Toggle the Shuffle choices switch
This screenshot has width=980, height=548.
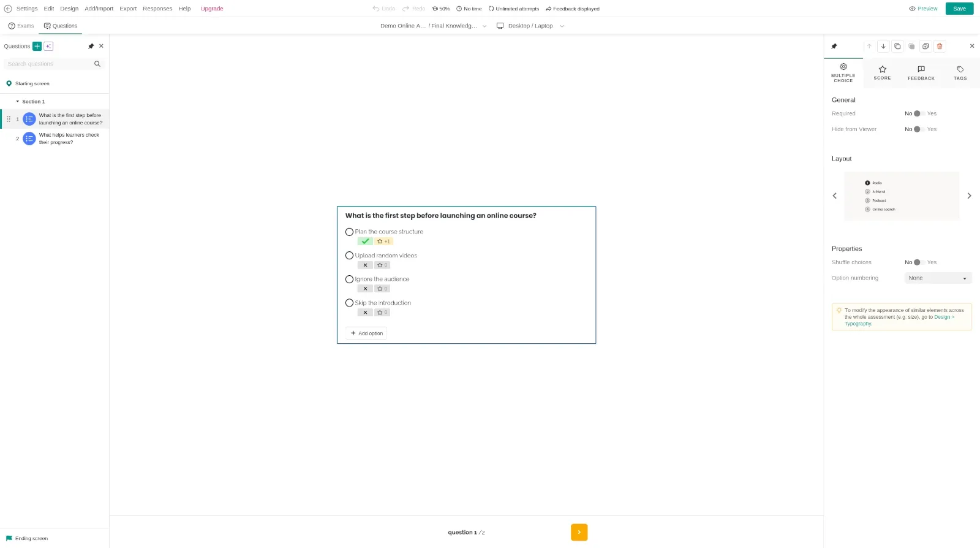coord(919,262)
